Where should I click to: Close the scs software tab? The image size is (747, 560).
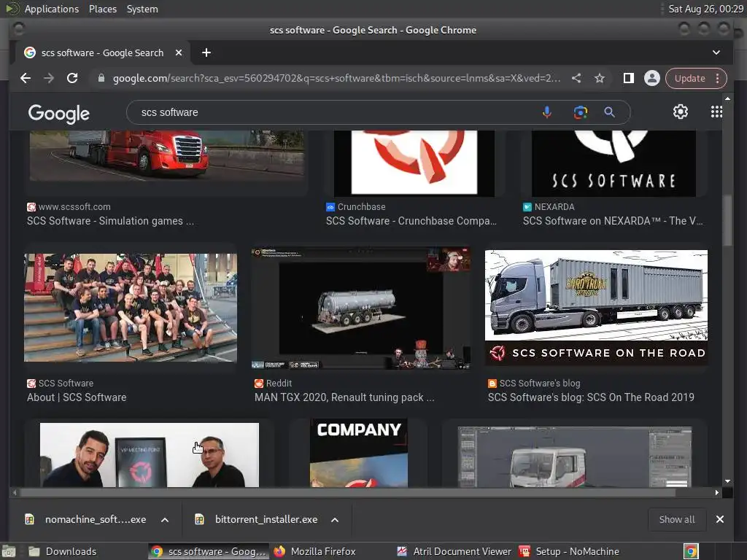(x=178, y=52)
